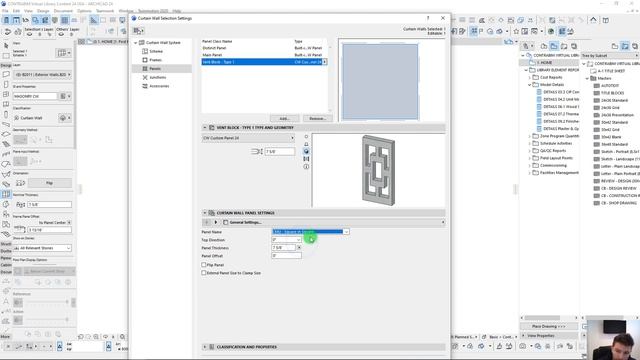Screen dimensions: 640x360
Task: Open the General Settings page list
Action: 333,222
